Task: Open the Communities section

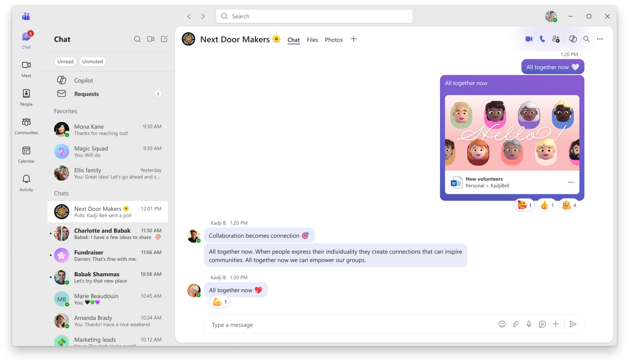Action: coord(26,126)
